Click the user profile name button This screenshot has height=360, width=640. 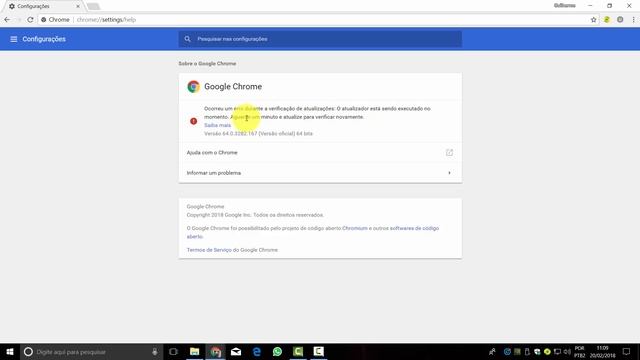point(564,6)
